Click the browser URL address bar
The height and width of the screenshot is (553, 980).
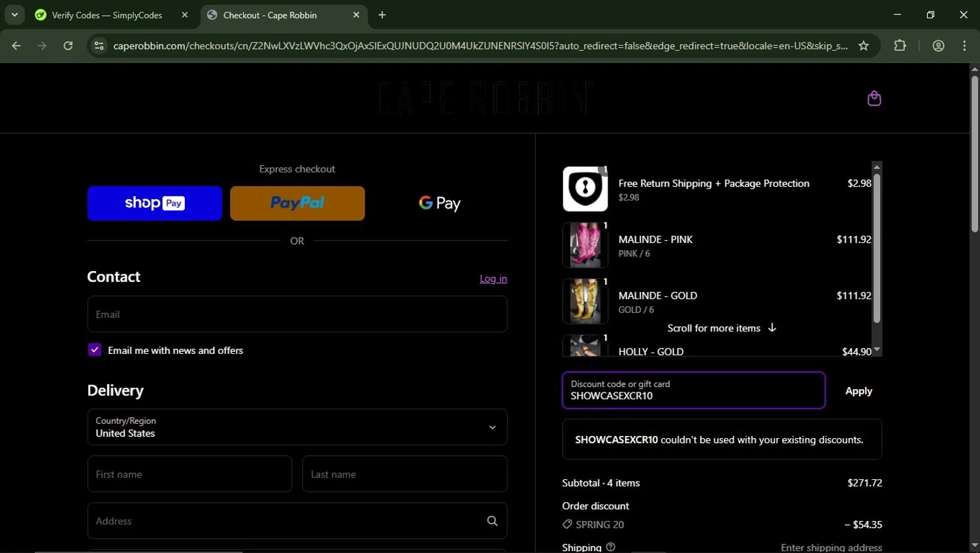coord(480,46)
